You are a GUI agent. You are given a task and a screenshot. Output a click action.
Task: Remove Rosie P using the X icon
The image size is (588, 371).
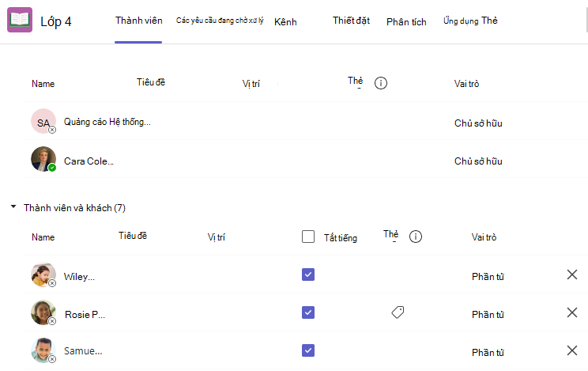[572, 312]
